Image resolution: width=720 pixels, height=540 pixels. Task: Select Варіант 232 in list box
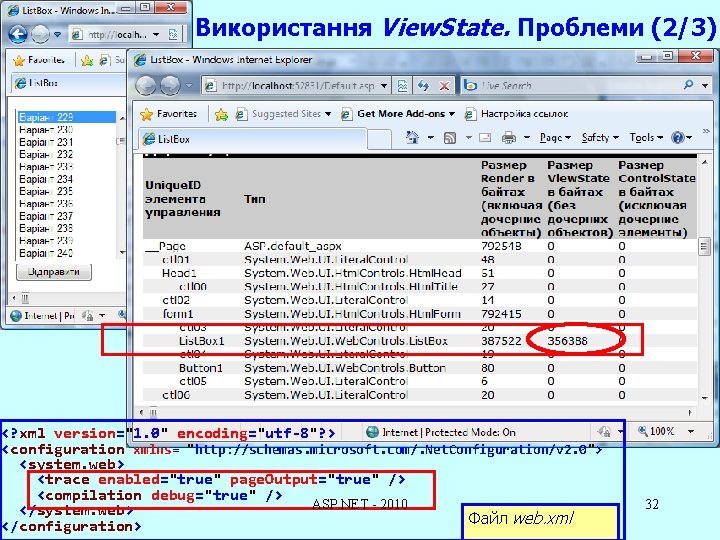pyautogui.click(x=67, y=154)
